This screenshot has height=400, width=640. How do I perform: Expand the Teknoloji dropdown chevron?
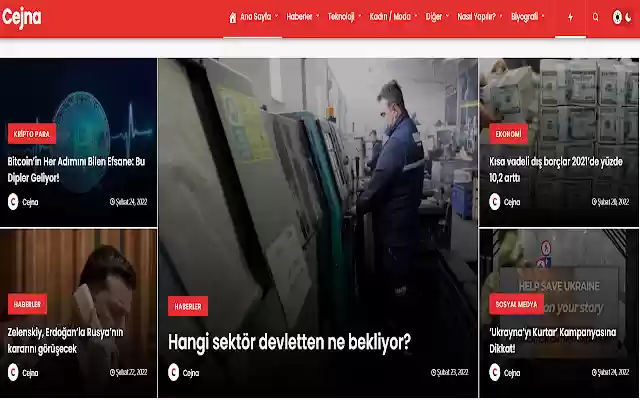(360, 16)
